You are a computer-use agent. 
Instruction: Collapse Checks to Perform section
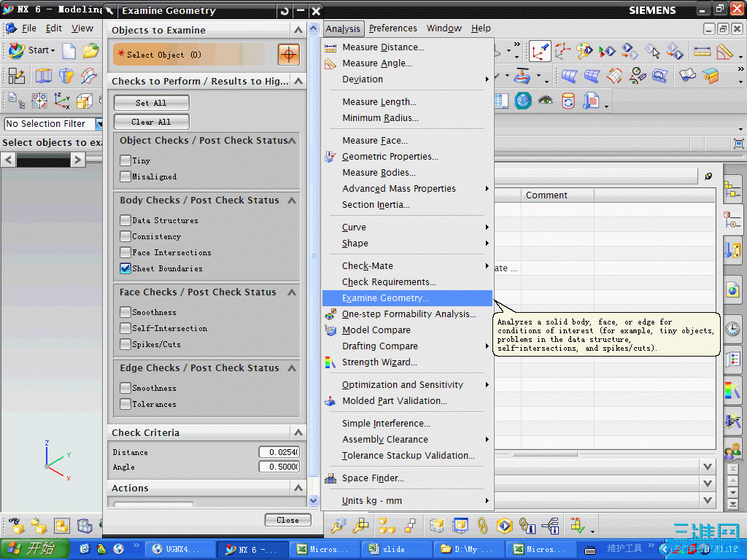(298, 81)
